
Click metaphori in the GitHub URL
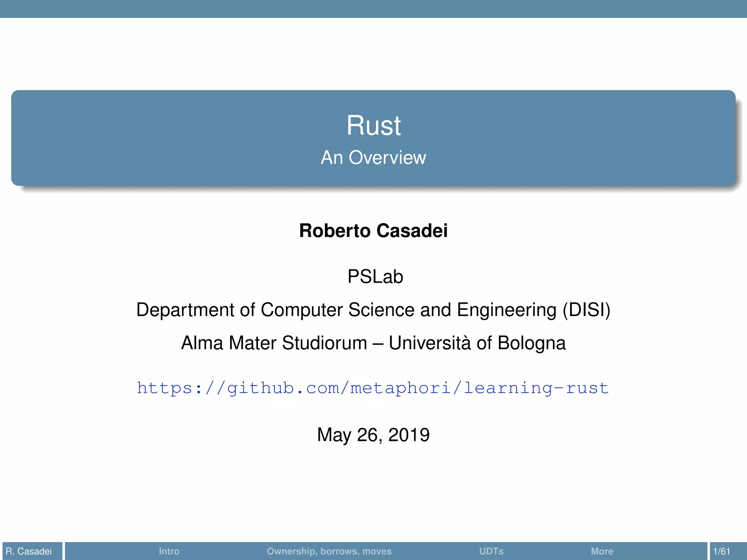click(400, 388)
